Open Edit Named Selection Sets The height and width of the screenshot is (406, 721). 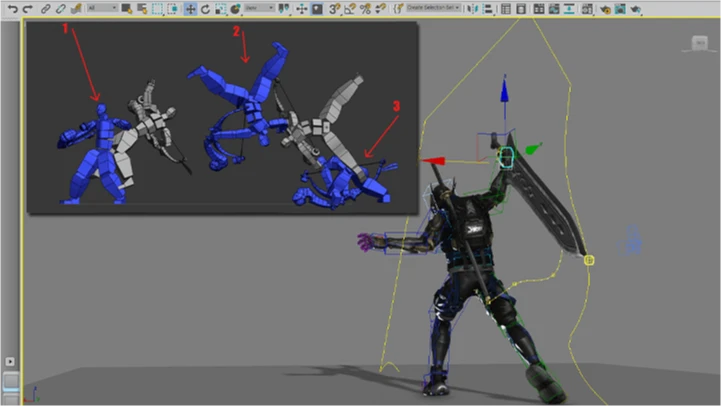398,9
